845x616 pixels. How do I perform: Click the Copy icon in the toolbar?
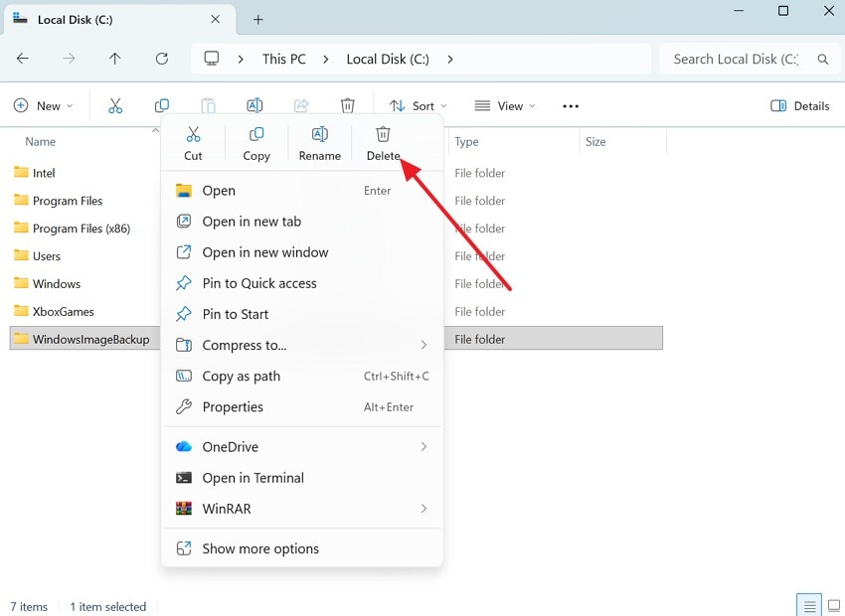click(162, 105)
